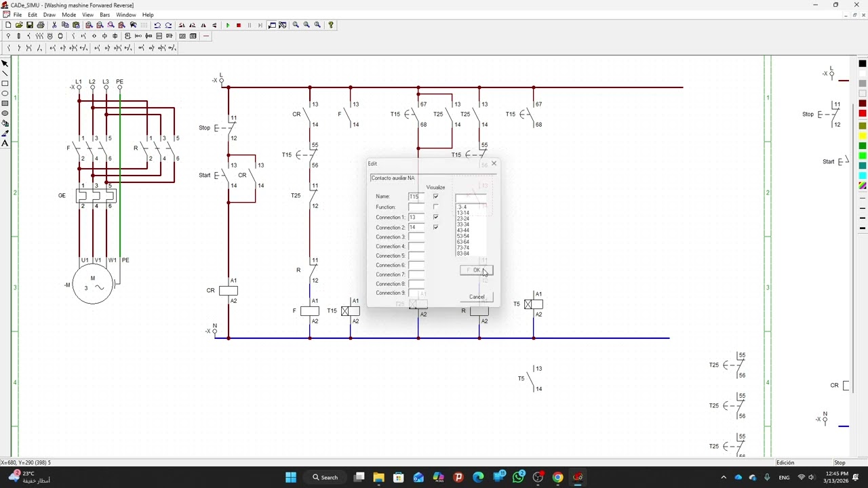Create a new document from the toolbar
Screen dimensions: 868x488
(x=8, y=25)
